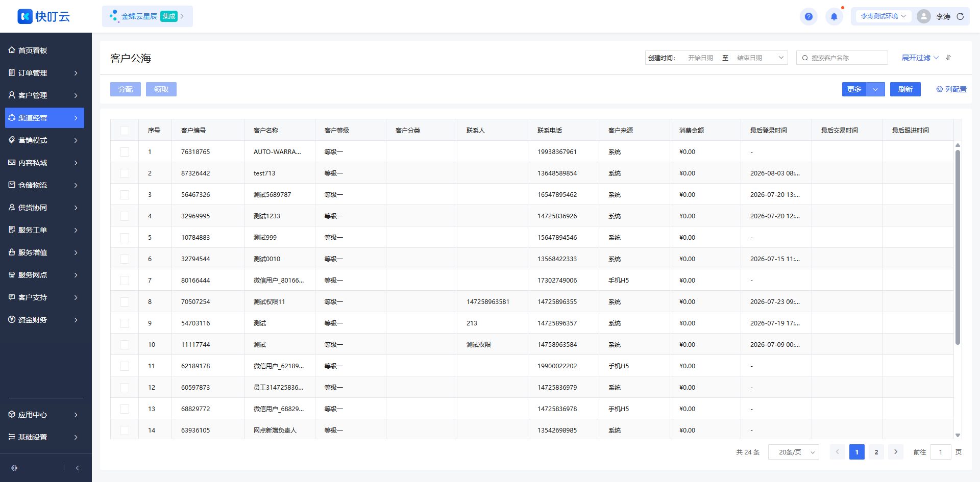980x482 pixels.
Task: Open the dropdown arrow next to 更多
Action: [x=875, y=89]
